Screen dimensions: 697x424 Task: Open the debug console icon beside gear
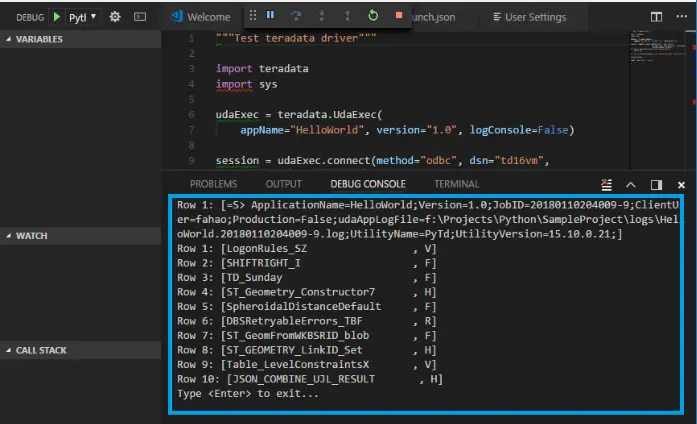140,17
